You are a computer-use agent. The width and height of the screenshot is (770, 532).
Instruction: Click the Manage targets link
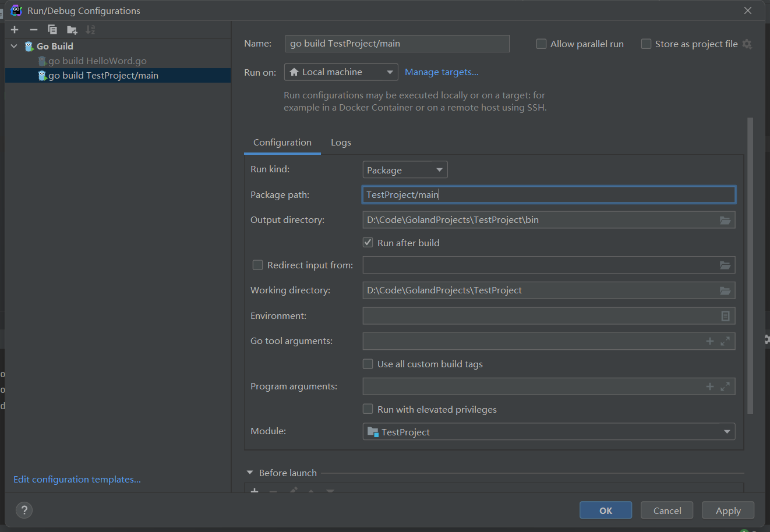[x=441, y=72]
